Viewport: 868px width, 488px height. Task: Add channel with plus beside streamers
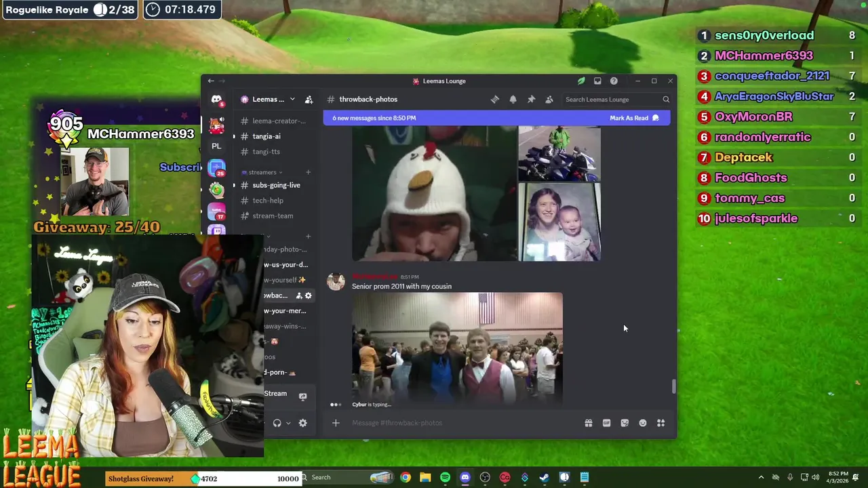[308, 172]
